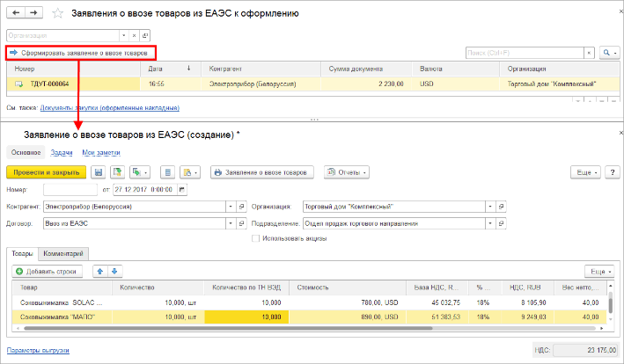624x364 pixels.
Task: Open the Отчеты dropdown menu
Action: pyautogui.click(x=346, y=172)
